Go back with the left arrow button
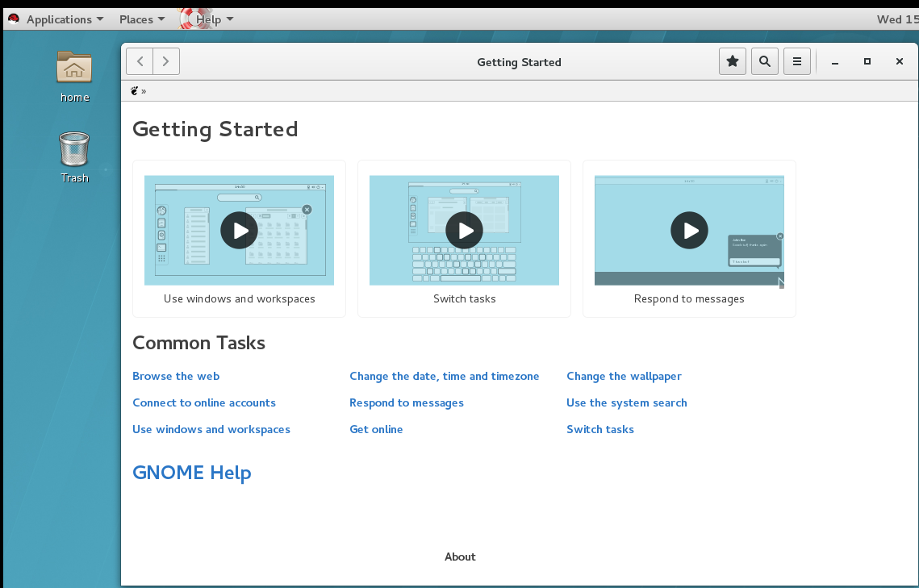Image resolution: width=919 pixels, height=588 pixels. click(140, 61)
